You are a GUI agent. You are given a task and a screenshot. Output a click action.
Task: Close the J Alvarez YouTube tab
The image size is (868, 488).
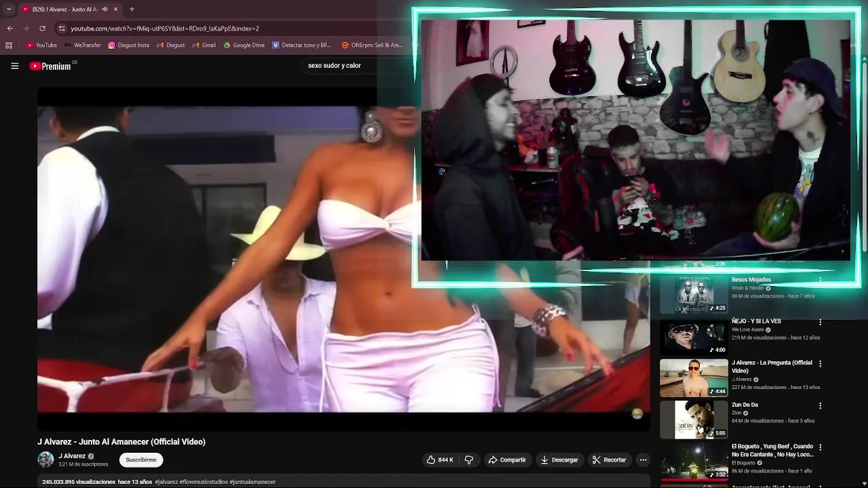tap(115, 9)
